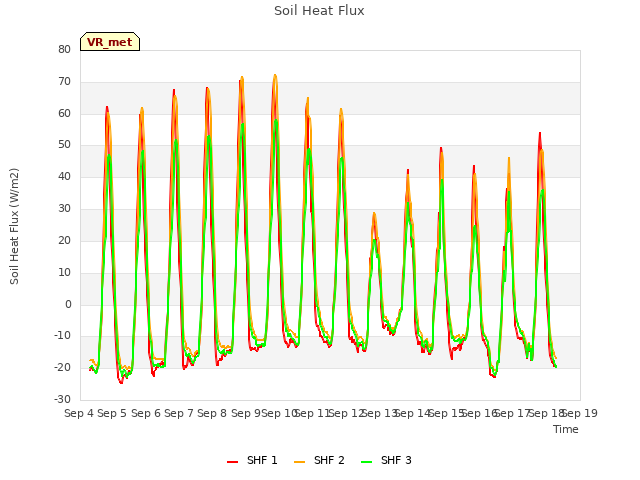Click the Time axis label
This screenshot has height=480, width=640.
tap(566, 429)
